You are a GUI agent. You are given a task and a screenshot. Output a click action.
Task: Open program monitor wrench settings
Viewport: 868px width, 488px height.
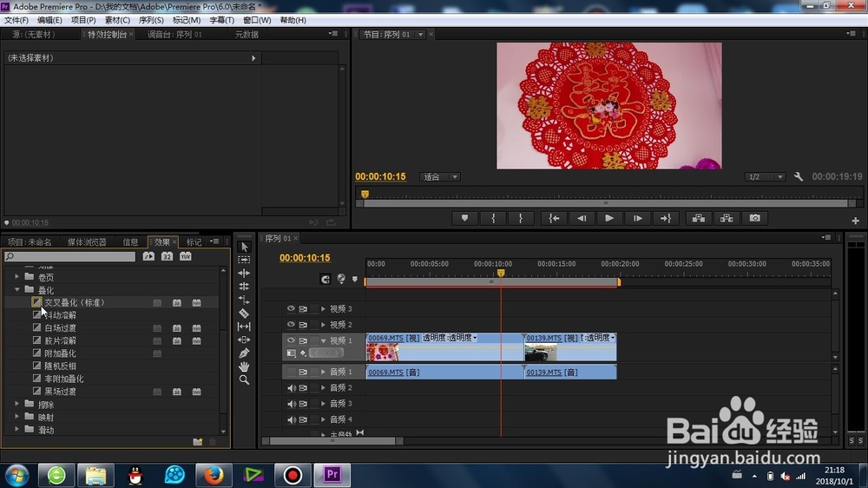(799, 176)
